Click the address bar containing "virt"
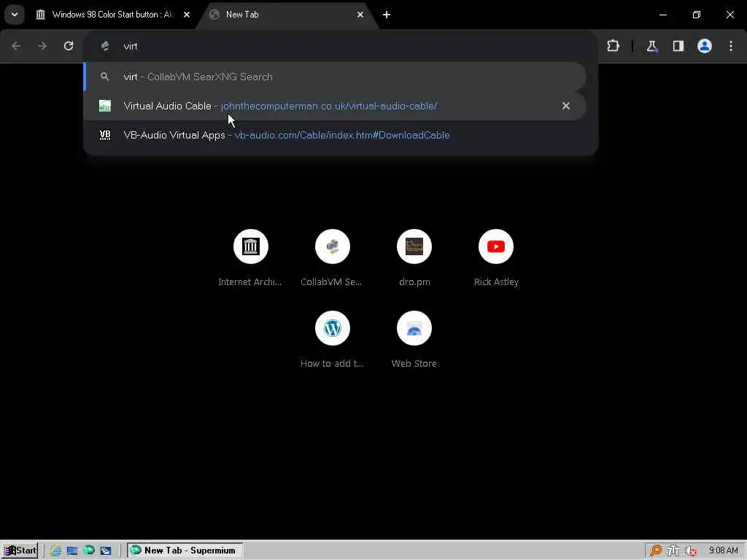747x560 pixels. tap(341, 46)
